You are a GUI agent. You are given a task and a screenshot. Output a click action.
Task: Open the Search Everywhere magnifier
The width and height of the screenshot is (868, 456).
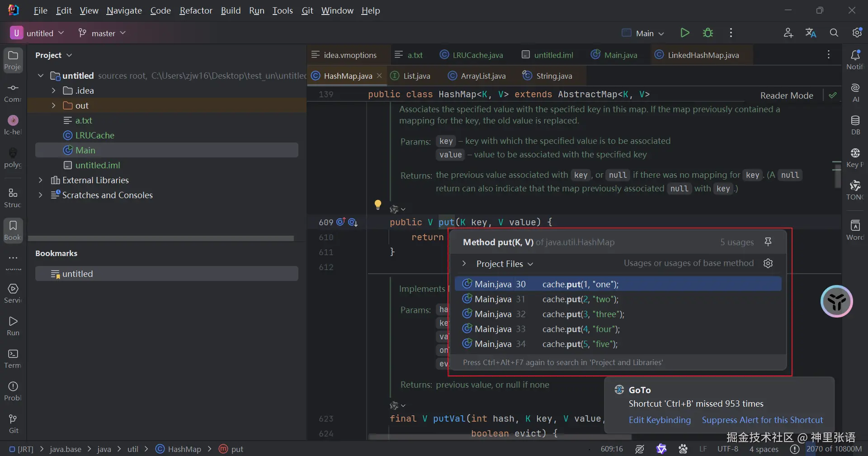click(x=834, y=33)
